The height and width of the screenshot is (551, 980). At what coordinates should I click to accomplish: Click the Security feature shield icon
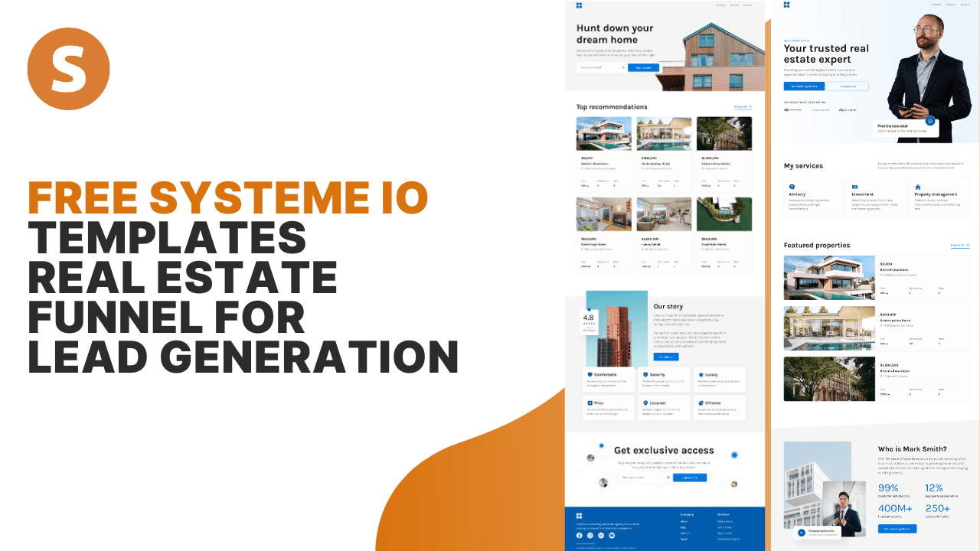point(645,375)
